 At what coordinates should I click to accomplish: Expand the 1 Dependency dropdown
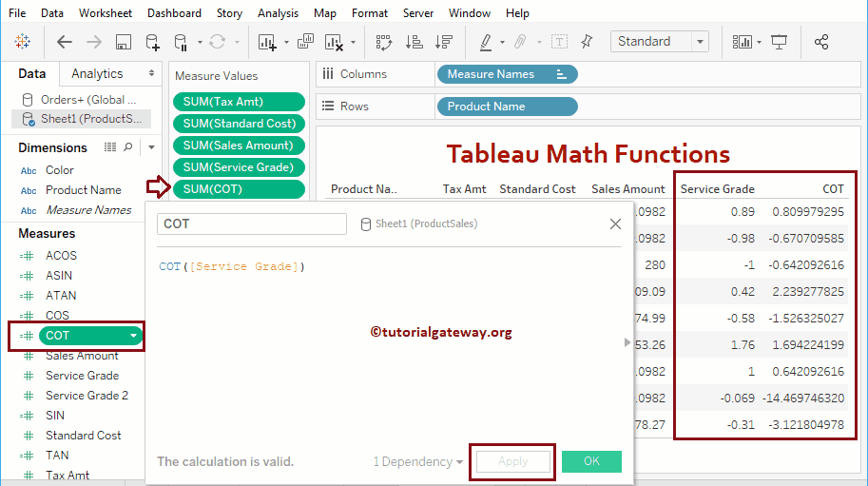[x=418, y=461]
